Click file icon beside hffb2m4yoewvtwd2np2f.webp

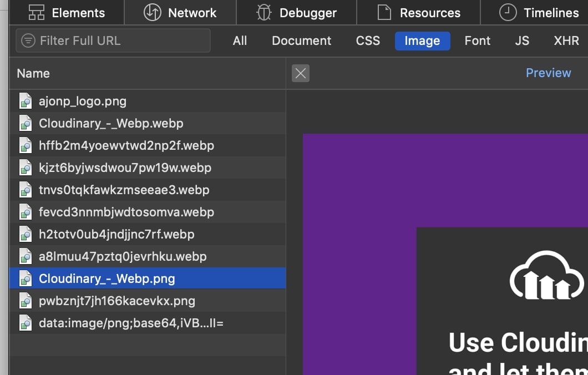coord(26,145)
